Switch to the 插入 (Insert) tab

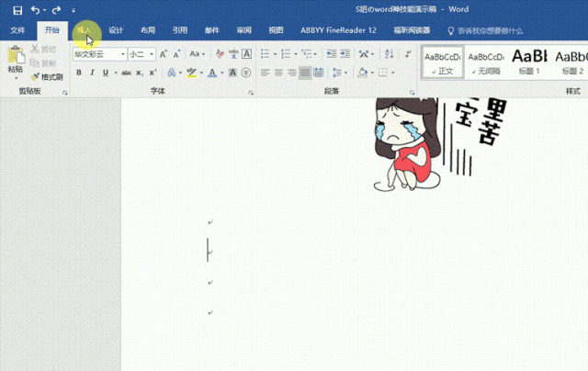[84, 30]
